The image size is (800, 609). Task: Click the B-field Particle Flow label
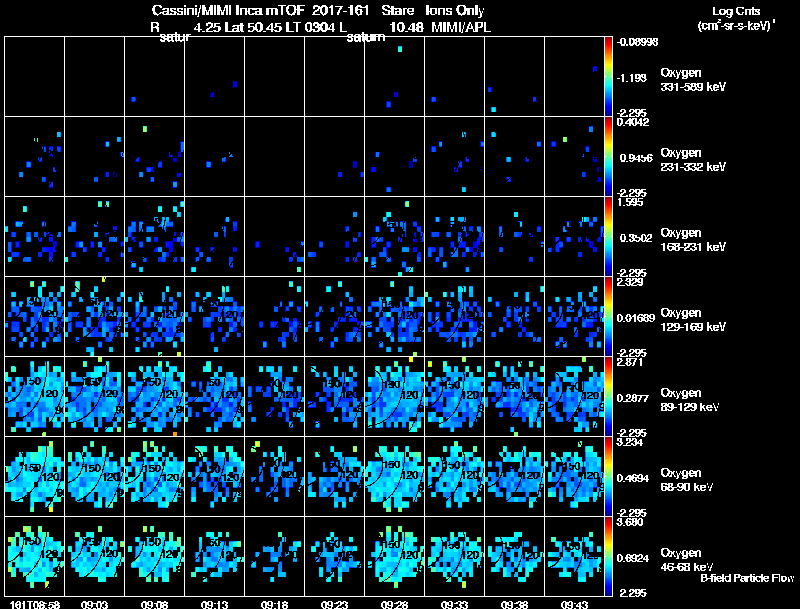(x=747, y=578)
